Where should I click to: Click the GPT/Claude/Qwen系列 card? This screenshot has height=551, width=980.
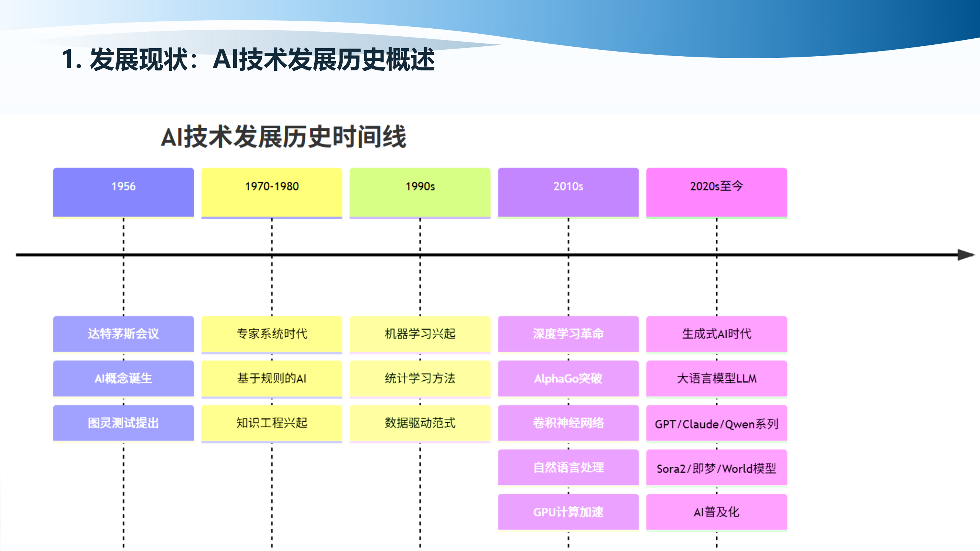pos(716,423)
